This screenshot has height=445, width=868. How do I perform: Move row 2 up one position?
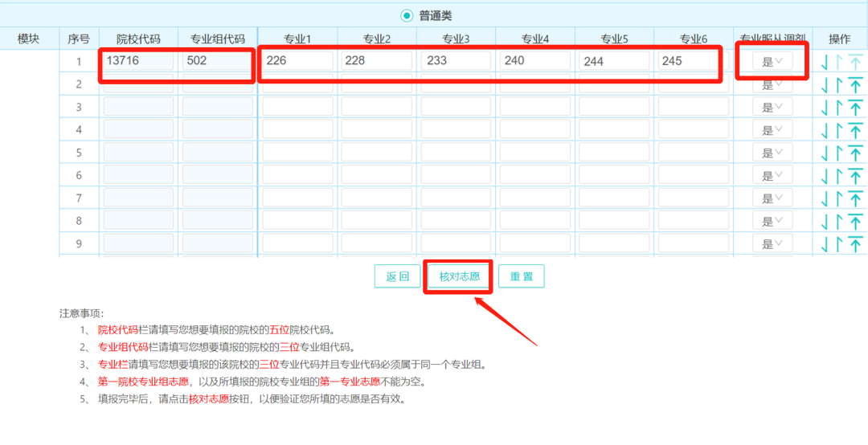pos(839,84)
